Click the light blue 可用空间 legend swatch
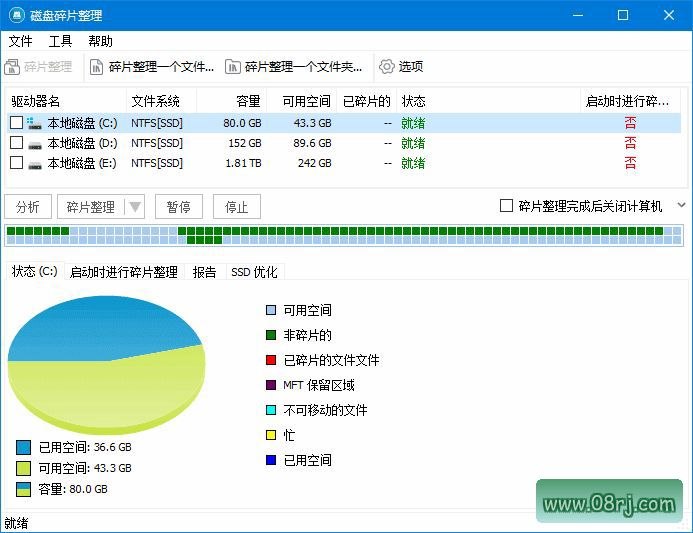The image size is (693, 533). pos(271,310)
